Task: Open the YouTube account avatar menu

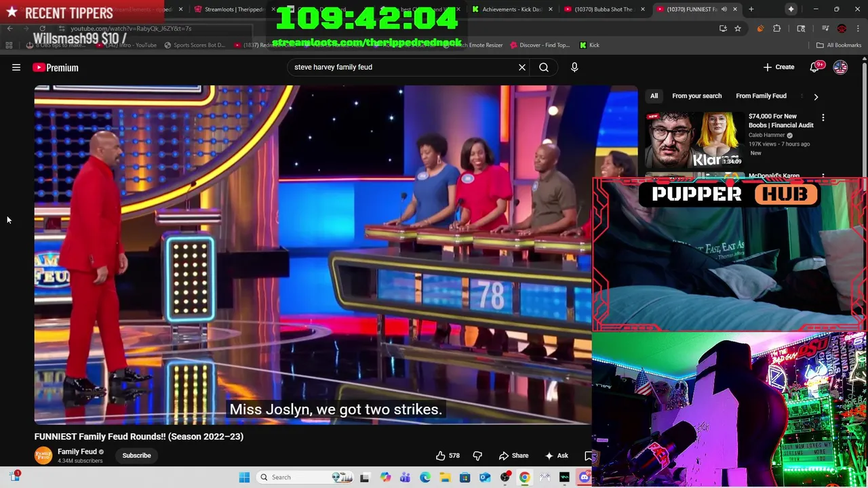Action: tap(840, 67)
